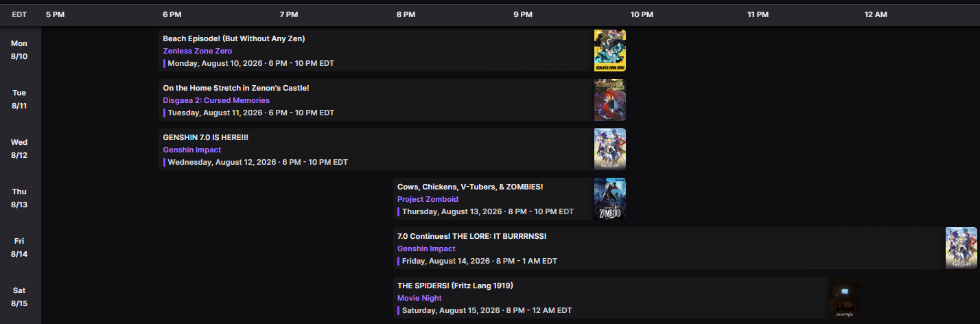
Task: Open the Disgaea 2: Cursed Memories link
Action: [216, 100]
